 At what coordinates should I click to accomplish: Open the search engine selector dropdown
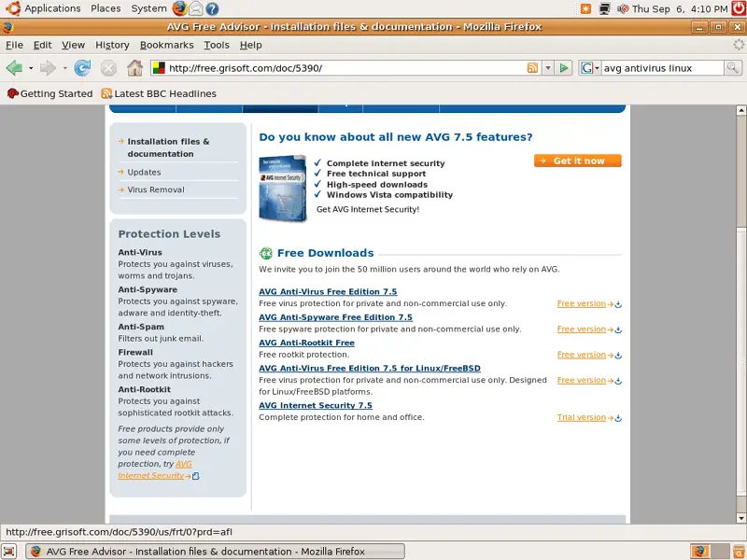click(590, 68)
